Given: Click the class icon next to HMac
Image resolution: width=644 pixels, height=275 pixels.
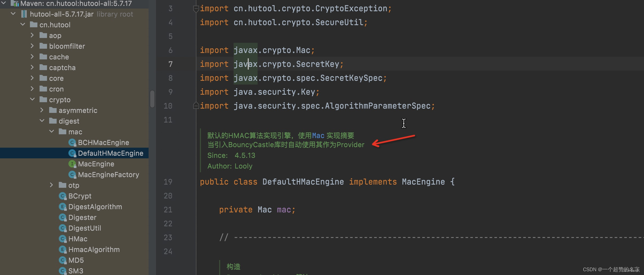Looking at the screenshot, I should 63,239.
